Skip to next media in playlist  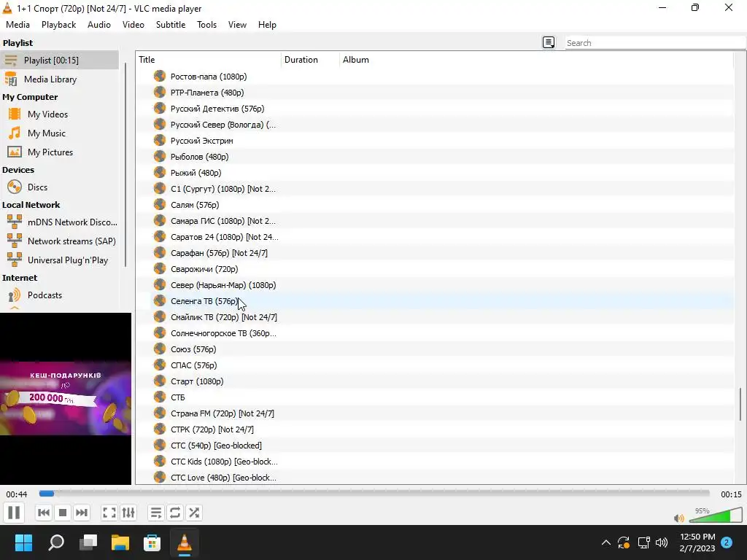[x=82, y=513]
